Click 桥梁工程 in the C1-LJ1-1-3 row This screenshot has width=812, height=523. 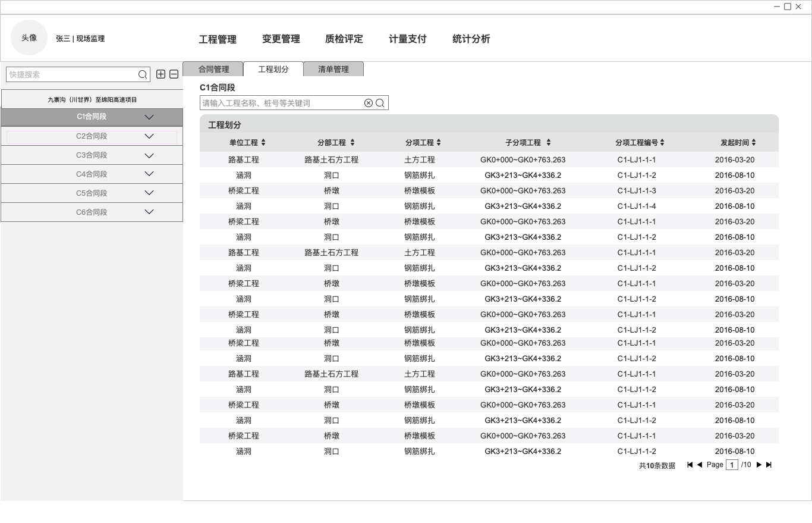coord(244,190)
